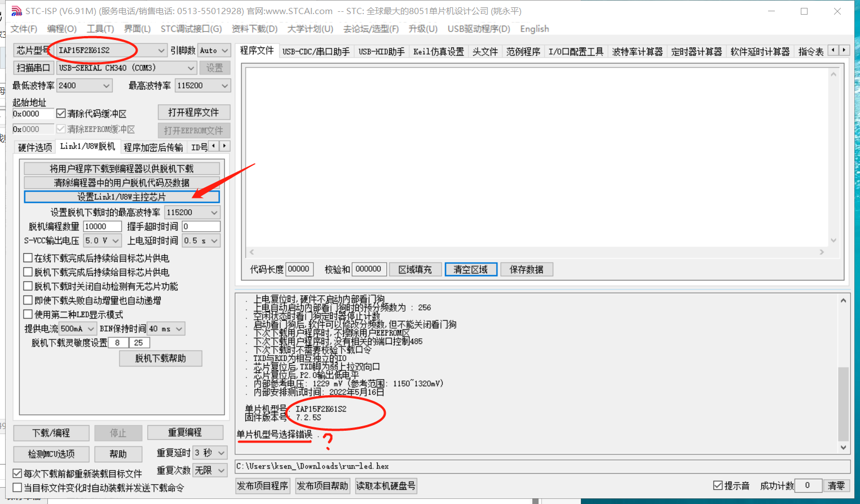The width and height of the screenshot is (860, 504).
Task: Switch to 硬件选项 tab
Action: coord(35,147)
